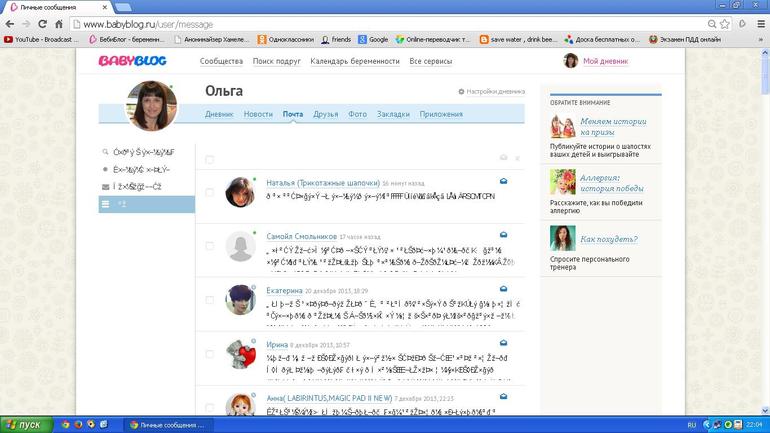Reload the page with refresh icon
The image size is (770, 433).
click(42, 24)
